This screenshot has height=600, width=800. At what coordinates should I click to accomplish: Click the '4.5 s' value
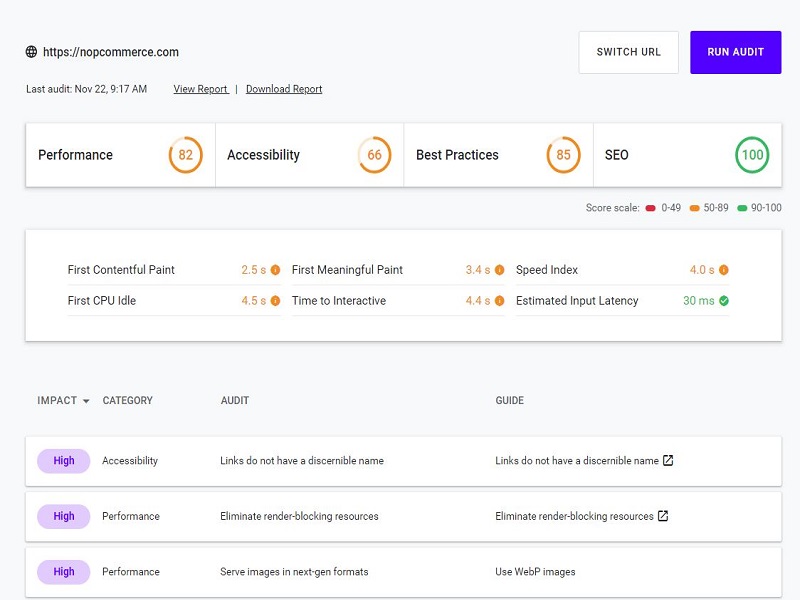point(254,301)
